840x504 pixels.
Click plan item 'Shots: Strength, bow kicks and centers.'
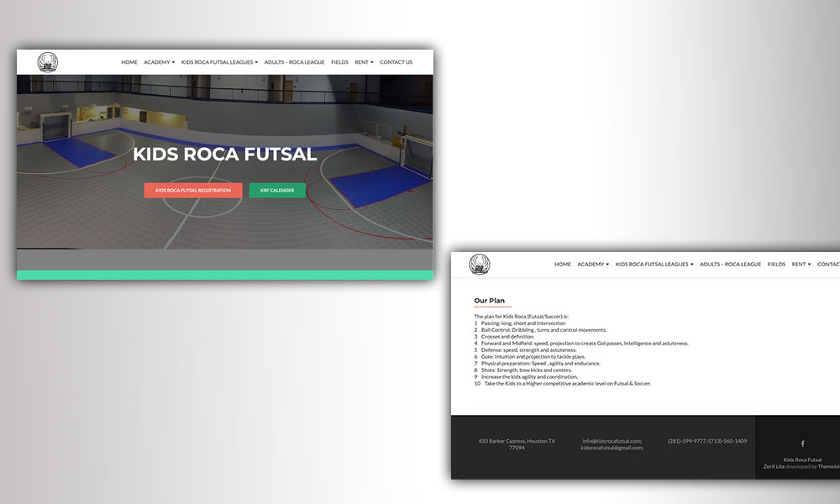(526, 370)
